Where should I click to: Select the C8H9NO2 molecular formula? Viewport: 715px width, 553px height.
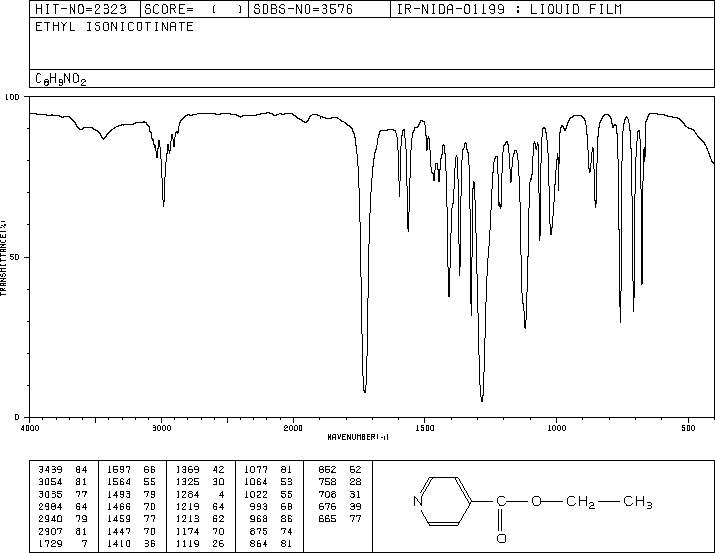(x=61, y=79)
